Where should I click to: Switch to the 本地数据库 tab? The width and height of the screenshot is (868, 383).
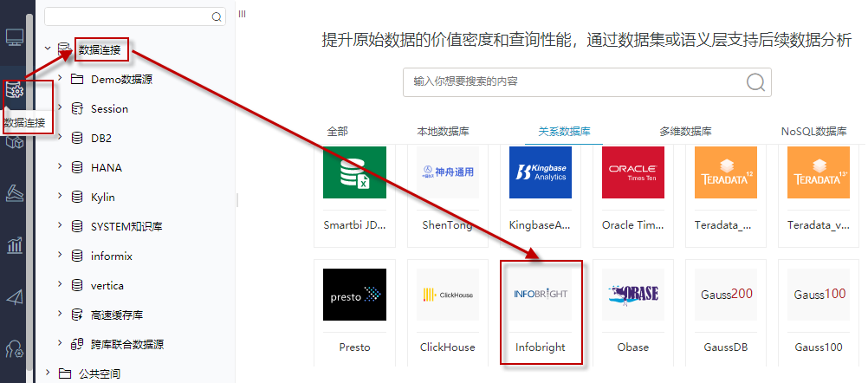tap(443, 132)
